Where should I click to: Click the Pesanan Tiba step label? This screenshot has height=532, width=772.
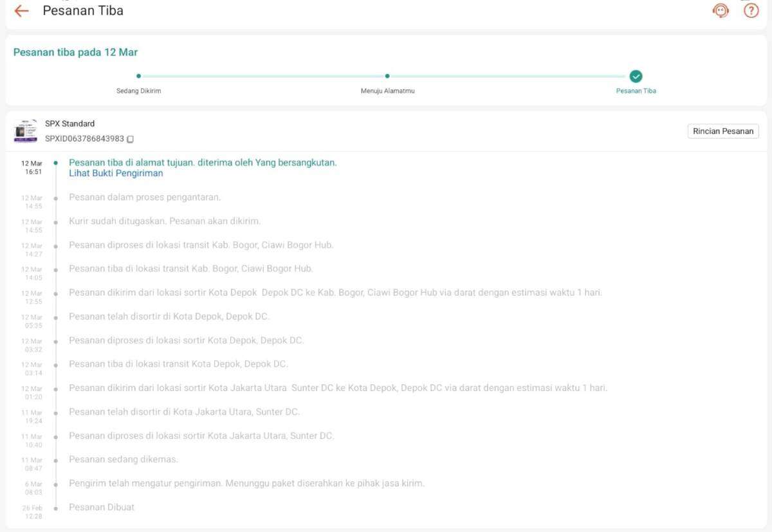click(636, 91)
